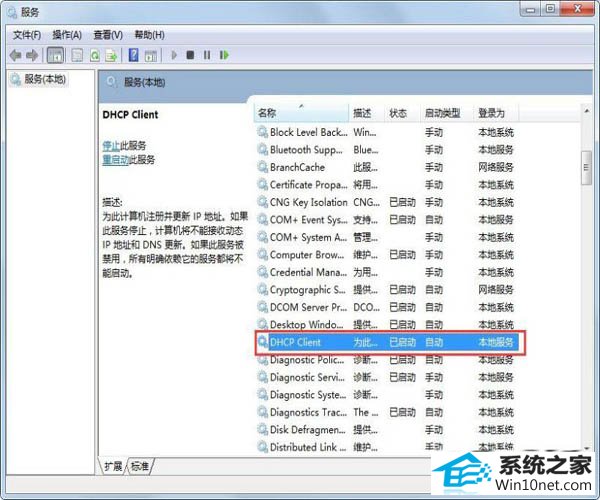600x500 pixels.
Task: Click the vertical scrollbar thumb of services list
Action: coord(586,168)
